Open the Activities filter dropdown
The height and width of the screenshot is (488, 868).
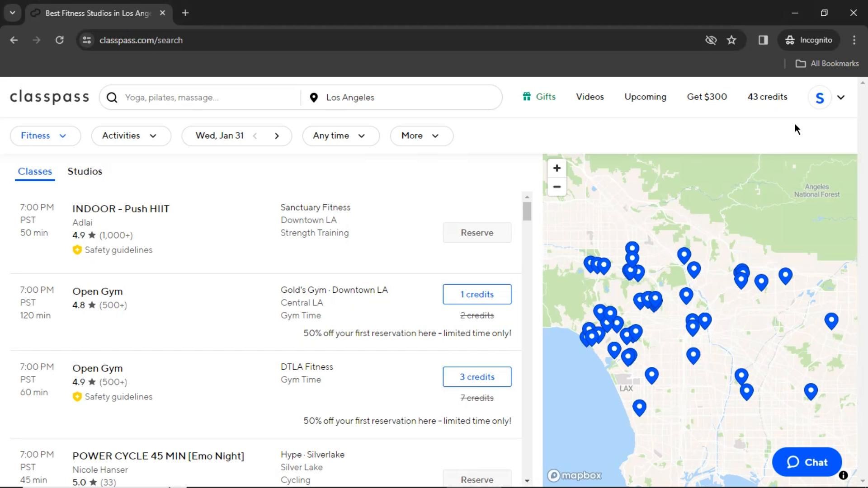coord(131,136)
